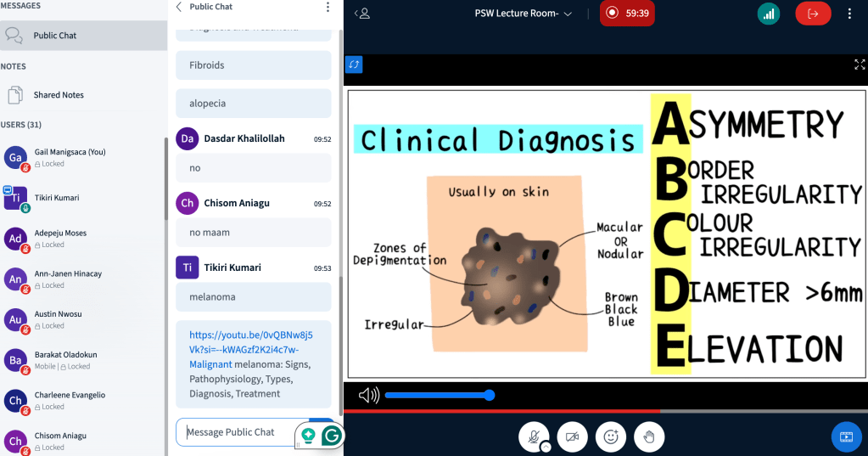Click the blue presentation button bottom right
868x456 pixels.
[x=846, y=436]
